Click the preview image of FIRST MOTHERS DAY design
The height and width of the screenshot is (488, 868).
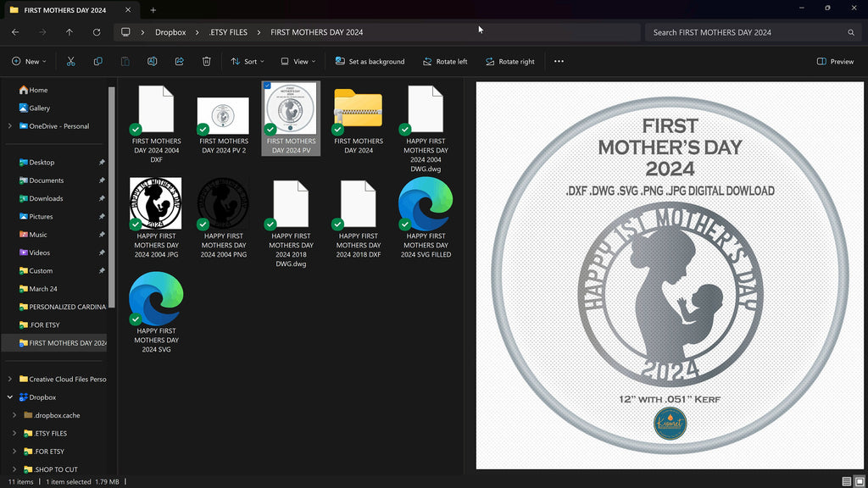click(670, 275)
